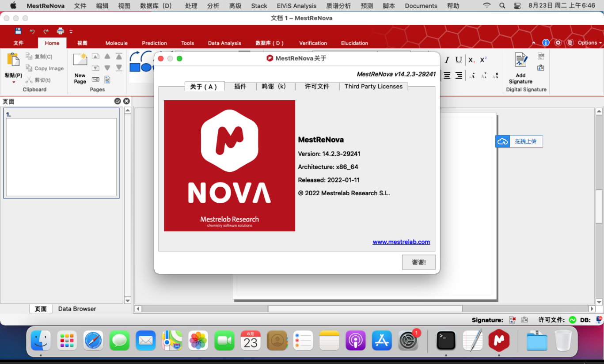Open the quick access toolbar customize chevron

[x=71, y=32]
